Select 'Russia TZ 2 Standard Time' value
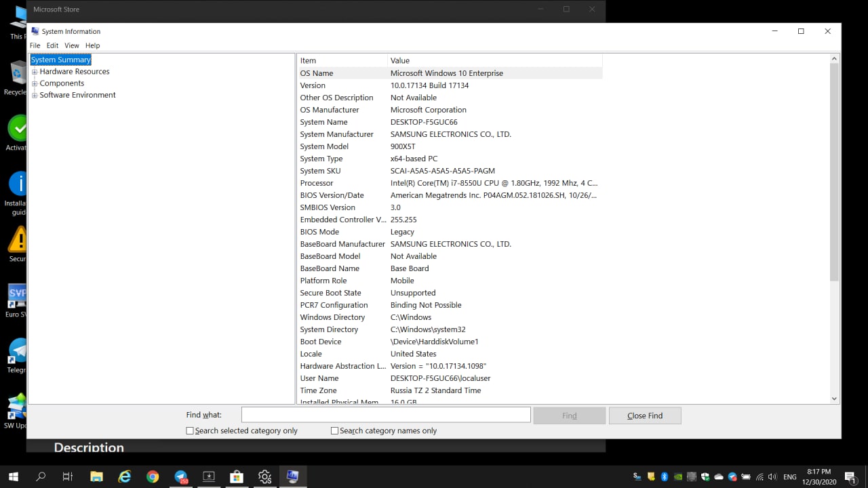868x488 pixels. pyautogui.click(x=435, y=390)
